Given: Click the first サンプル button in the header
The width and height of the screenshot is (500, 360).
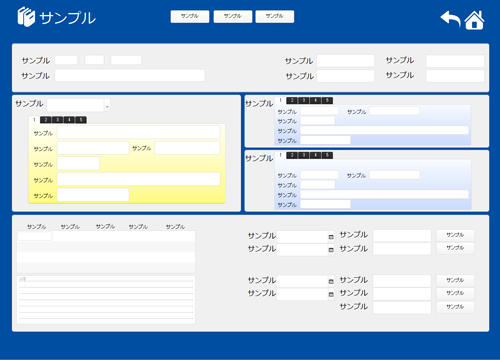Looking at the screenshot, I should (x=190, y=16).
